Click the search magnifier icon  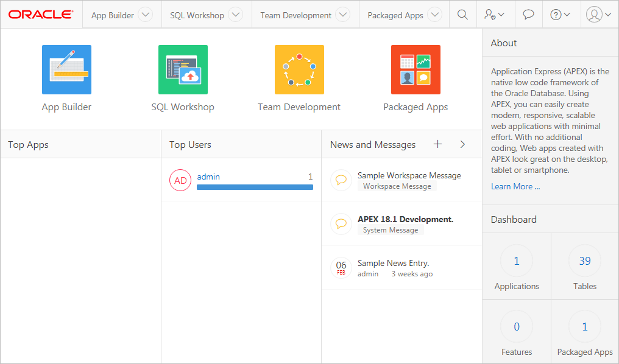click(463, 15)
